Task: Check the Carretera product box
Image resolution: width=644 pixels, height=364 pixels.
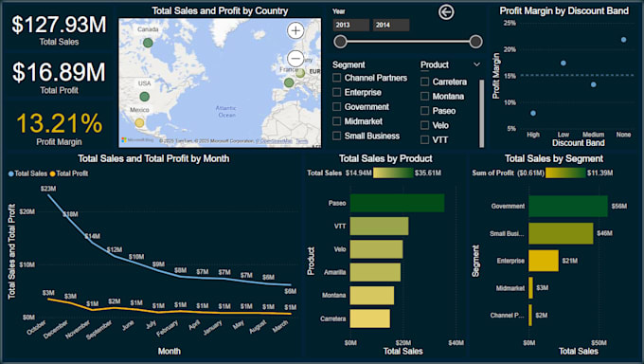Action: tap(424, 82)
